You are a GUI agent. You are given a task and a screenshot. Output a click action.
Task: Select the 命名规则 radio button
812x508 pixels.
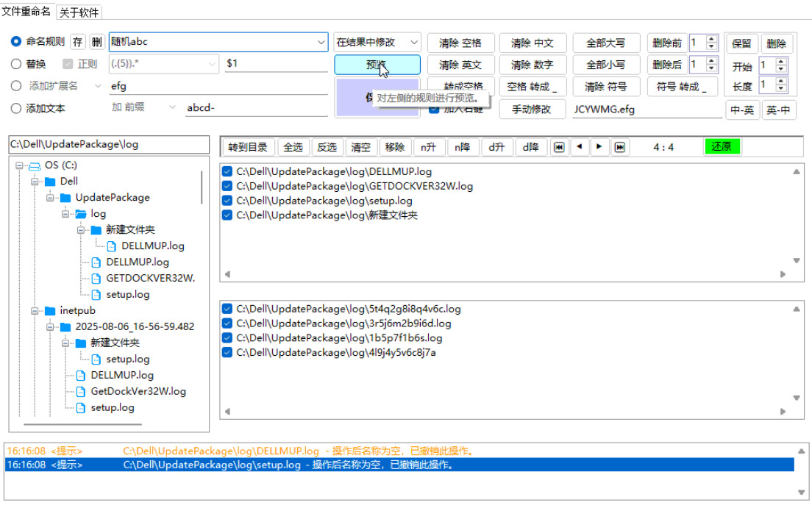click(16, 41)
